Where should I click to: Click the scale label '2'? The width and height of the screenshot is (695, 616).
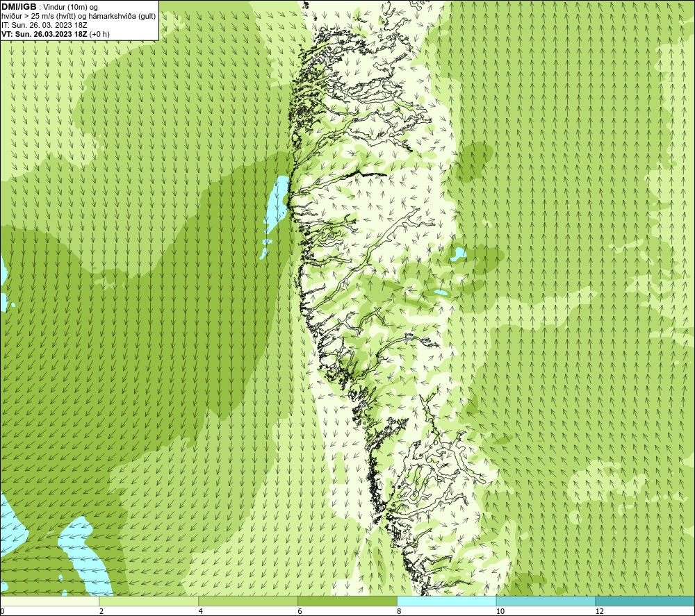(101, 612)
